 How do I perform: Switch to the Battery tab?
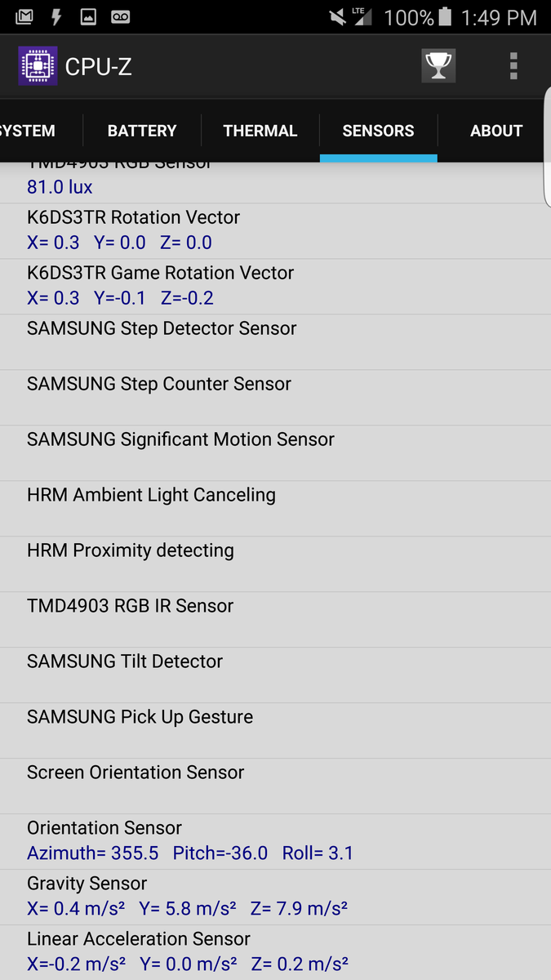[142, 131]
